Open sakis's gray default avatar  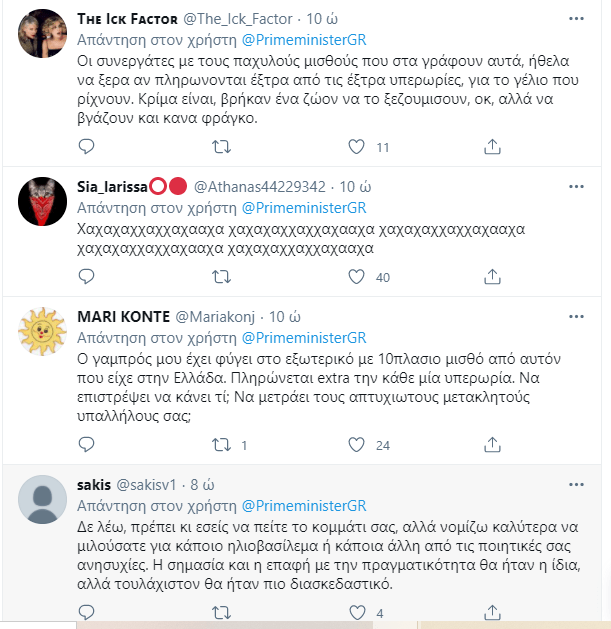pos(44,498)
